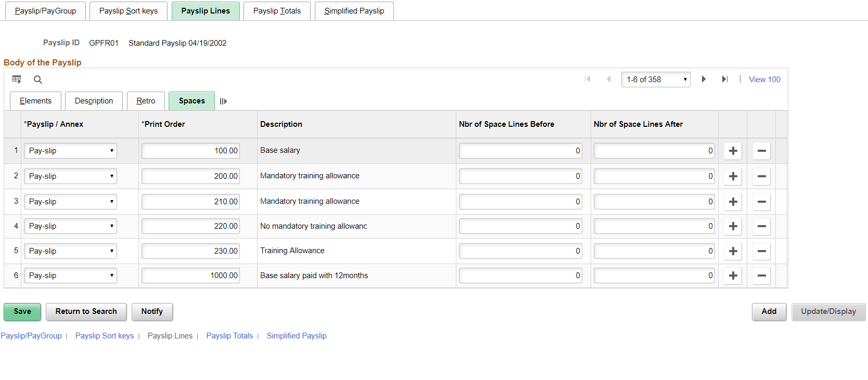Delete the Base salary paid with 12months row
Image resolution: width=868 pixels, height=380 pixels.
pyautogui.click(x=761, y=276)
